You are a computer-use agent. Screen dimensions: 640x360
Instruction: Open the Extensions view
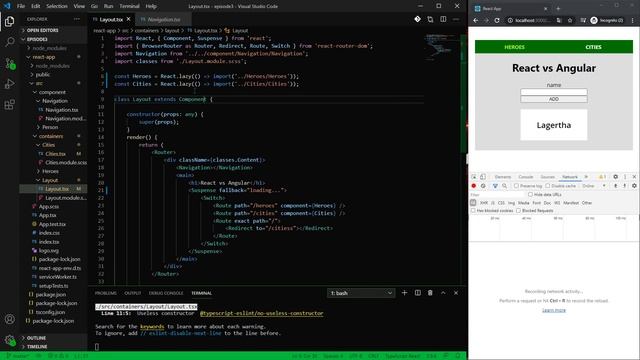click(x=10, y=104)
